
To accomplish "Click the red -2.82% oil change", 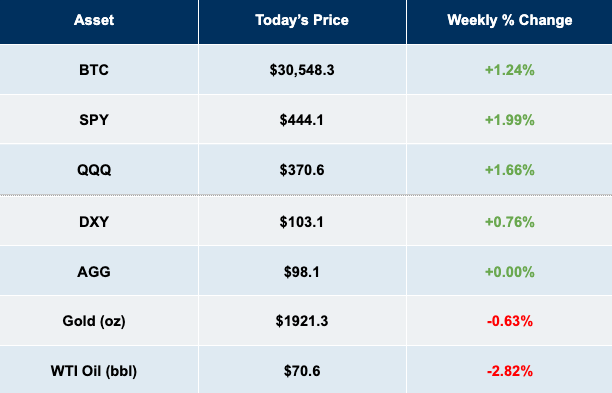I will click(509, 371).
